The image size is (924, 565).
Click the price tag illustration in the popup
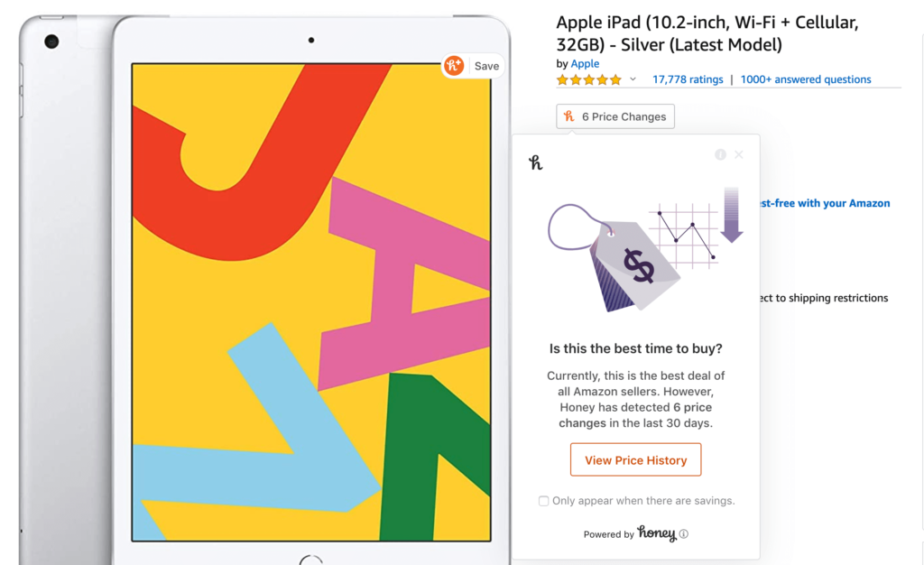[615, 257]
